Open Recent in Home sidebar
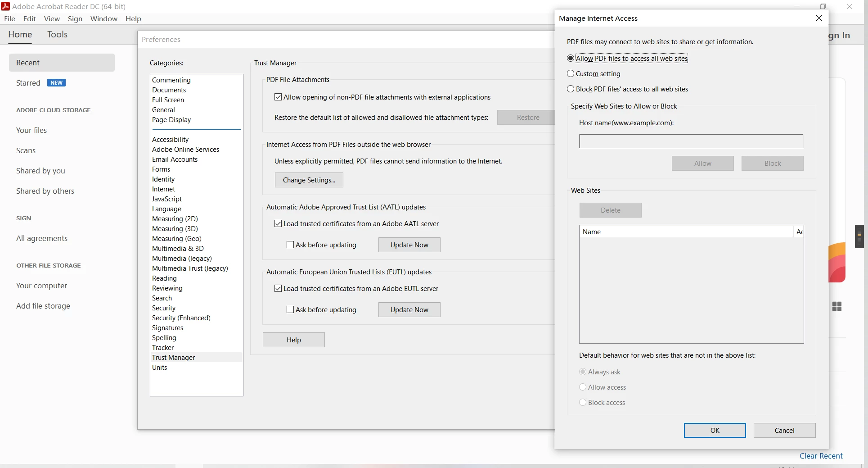The image size is (868, 468). (x=62, y=63)
